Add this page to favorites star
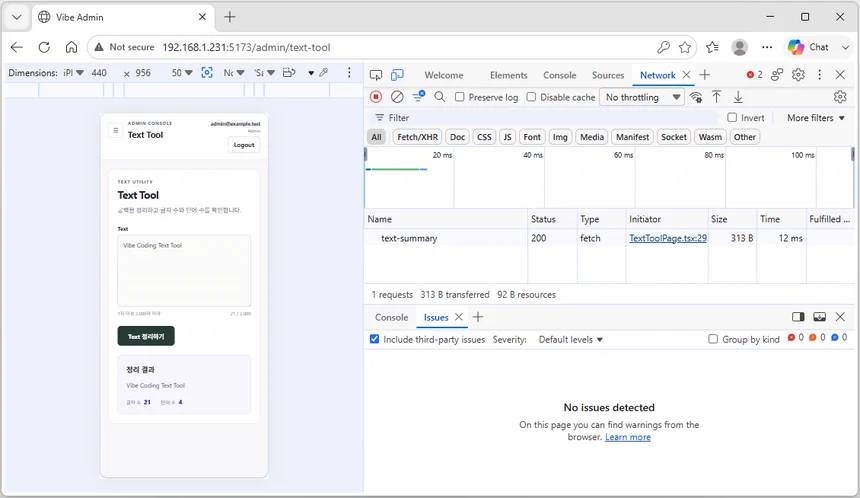Screen dimensions: 860x498 pos(684,47)
